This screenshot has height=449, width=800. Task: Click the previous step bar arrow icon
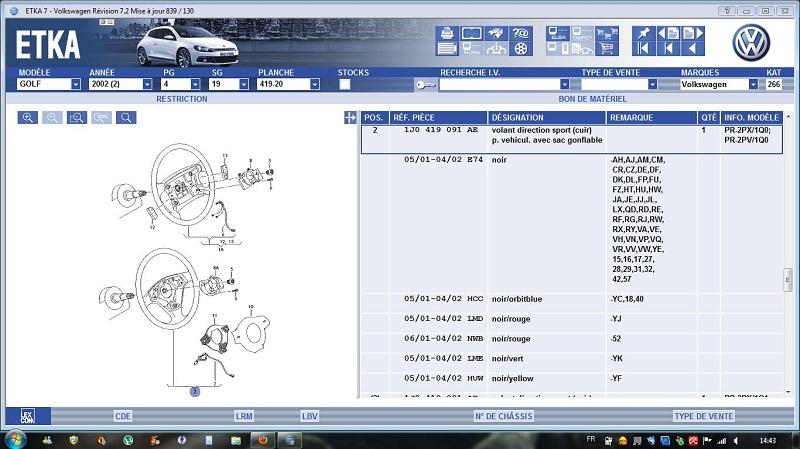coord(668,48)
